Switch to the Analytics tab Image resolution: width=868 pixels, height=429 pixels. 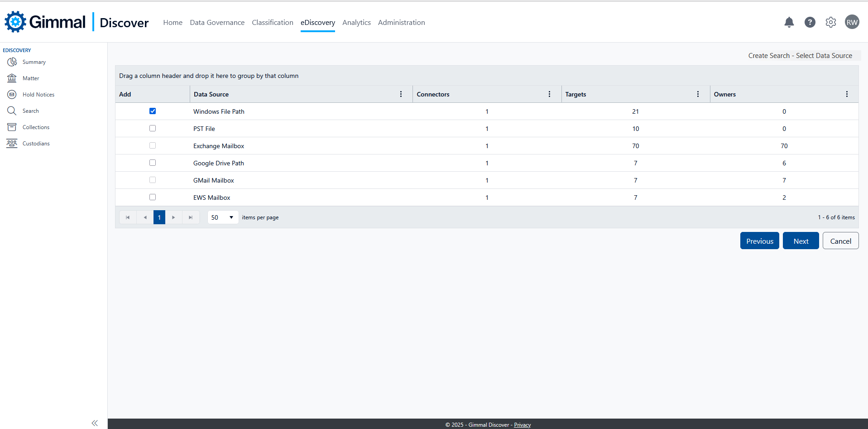pyautogui.click(x=356, y=23)
